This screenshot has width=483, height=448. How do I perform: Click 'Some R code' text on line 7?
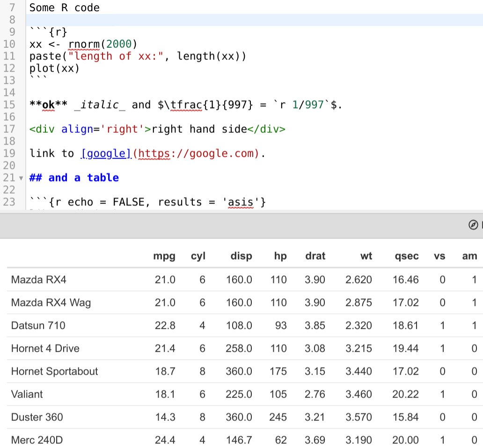(65, 7)
